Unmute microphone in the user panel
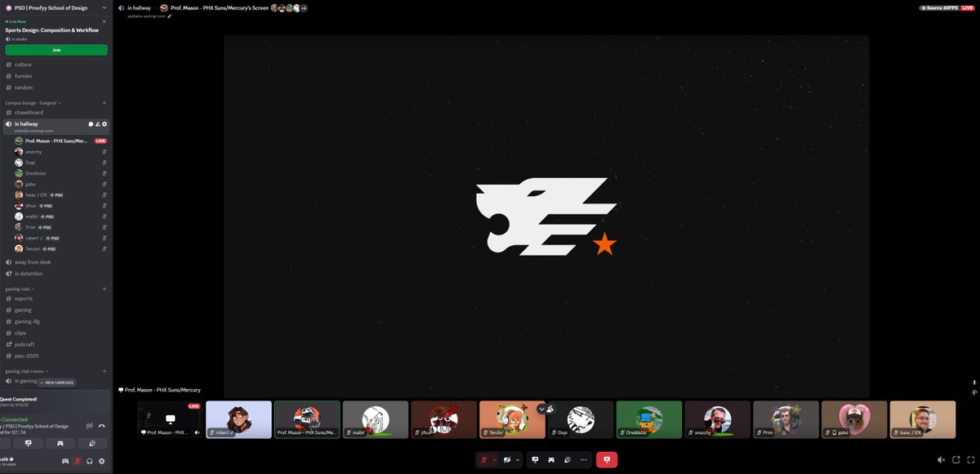This screenshot has height=474, width=980. (x=78, y=461)
